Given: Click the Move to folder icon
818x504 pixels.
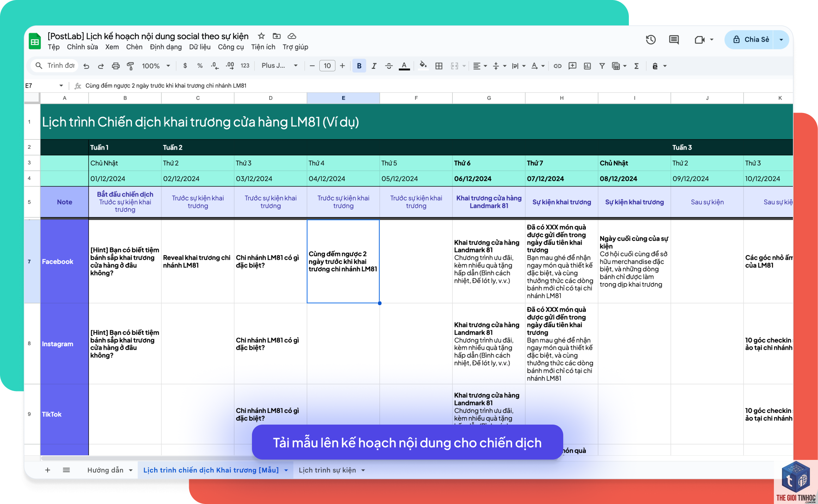Looking at the screenshot, I should click(277, 36).
